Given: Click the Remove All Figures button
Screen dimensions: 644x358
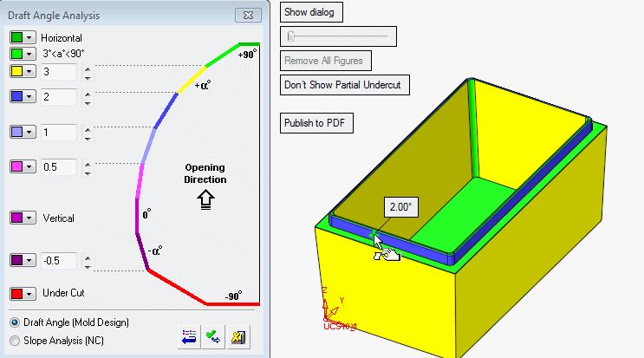Looking at the screenshot, I should (x=324, y=61).
